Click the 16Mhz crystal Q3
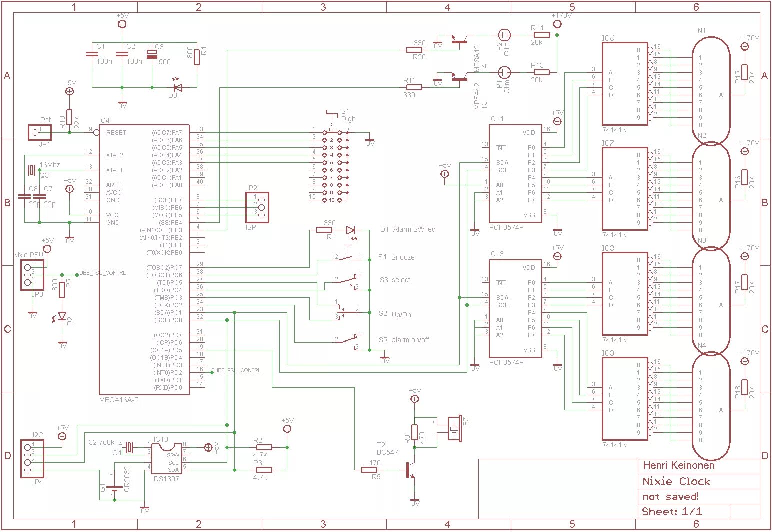772x532 pixels. pos(32,170)
